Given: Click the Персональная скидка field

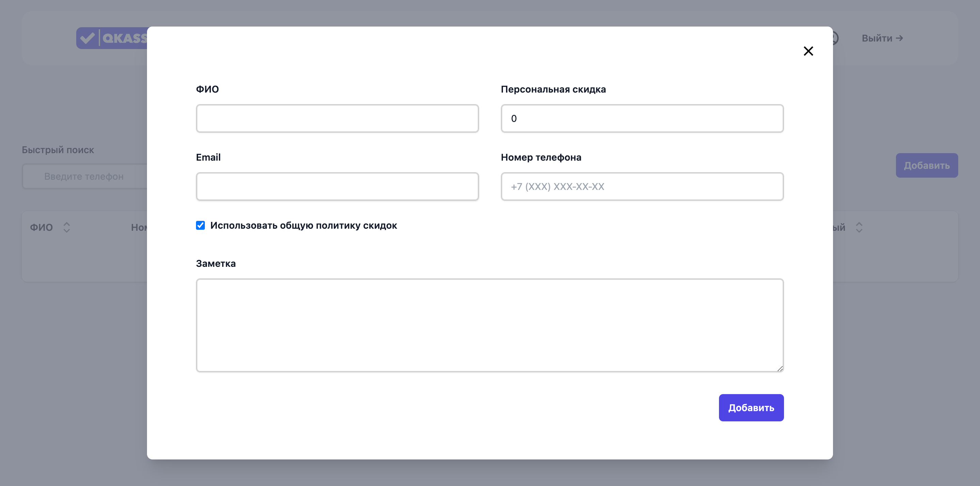Looking at the screenshot, I should pyautogui.click(x=642, y=118).
